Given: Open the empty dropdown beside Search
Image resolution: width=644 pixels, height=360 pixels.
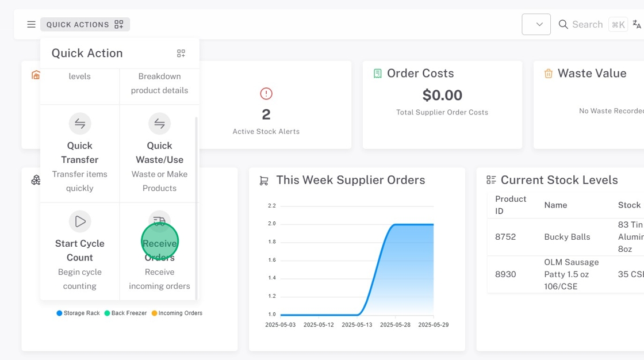Looking at the screenshot, I should pos(536,24).
